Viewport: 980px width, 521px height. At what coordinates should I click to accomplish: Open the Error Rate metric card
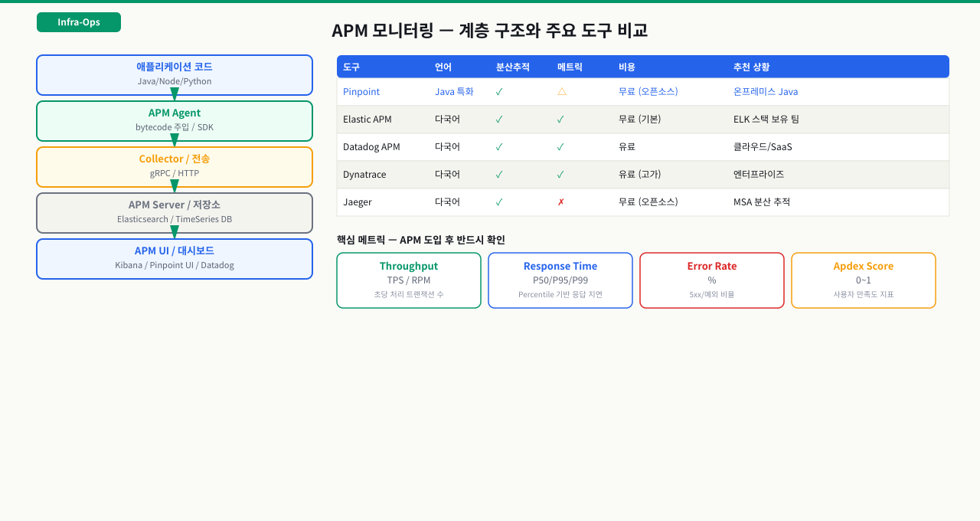[712, 280]
